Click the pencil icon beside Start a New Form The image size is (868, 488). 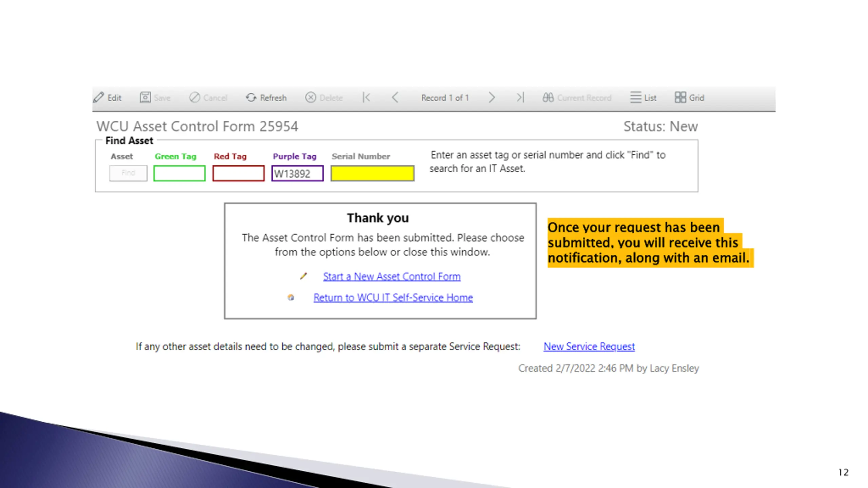(303, 277)
